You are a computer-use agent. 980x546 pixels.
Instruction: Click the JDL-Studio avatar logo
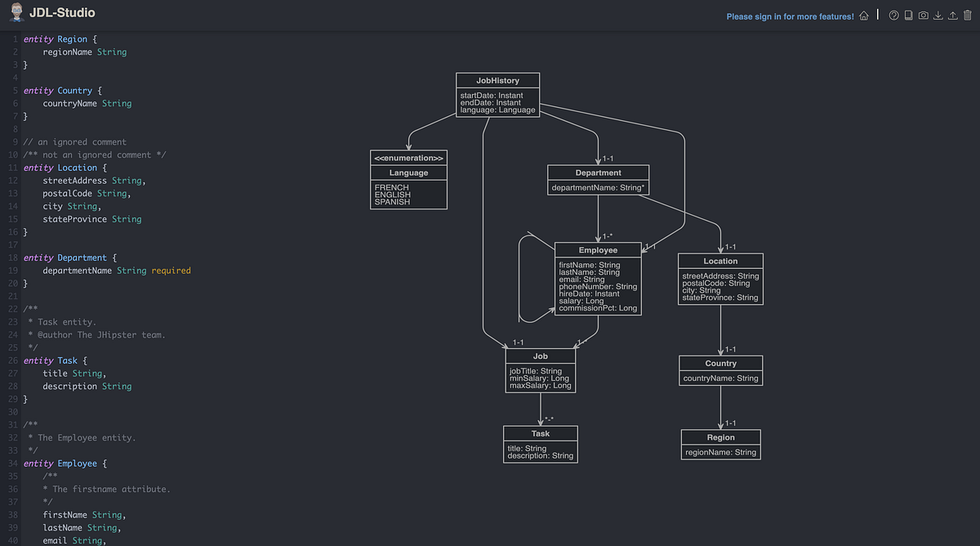click(18, 12)
